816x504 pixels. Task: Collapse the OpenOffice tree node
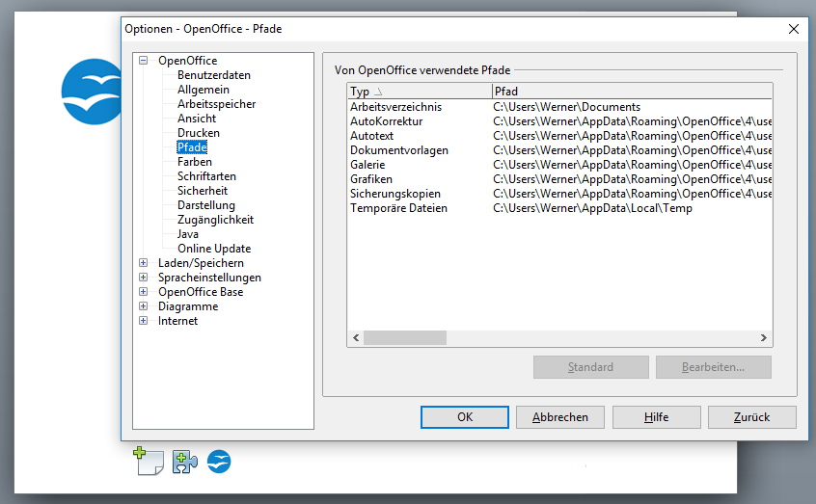coord(144,61)
